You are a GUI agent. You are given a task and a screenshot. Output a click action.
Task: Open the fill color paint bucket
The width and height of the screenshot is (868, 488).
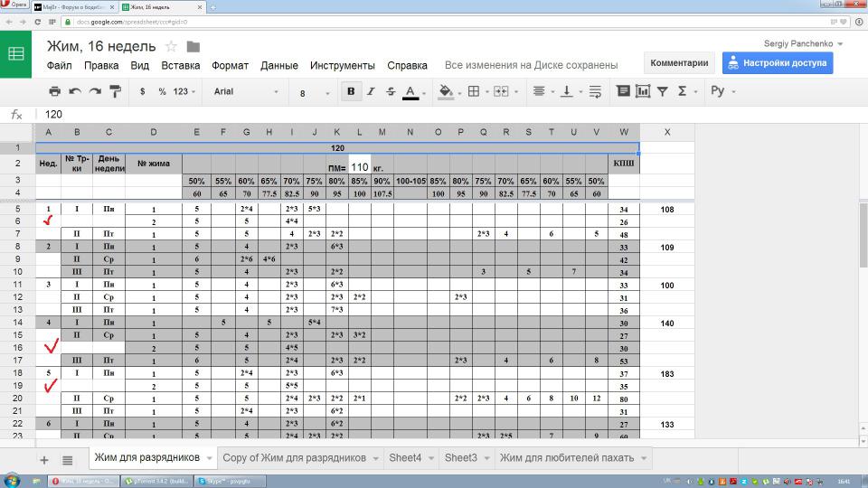445,91
